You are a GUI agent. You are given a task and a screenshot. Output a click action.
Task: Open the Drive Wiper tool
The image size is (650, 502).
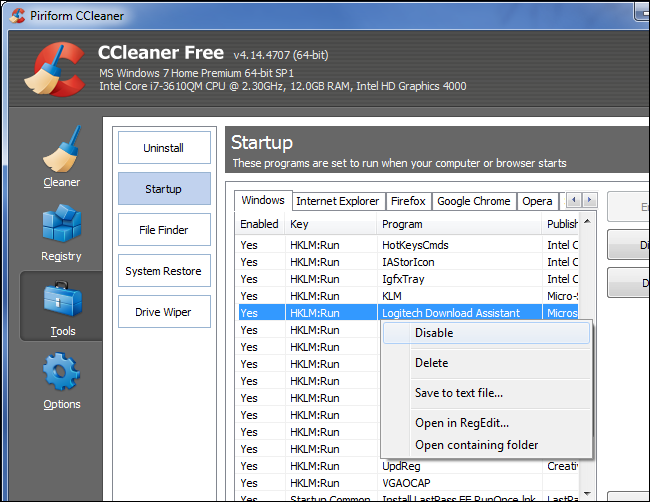[164, 312]
